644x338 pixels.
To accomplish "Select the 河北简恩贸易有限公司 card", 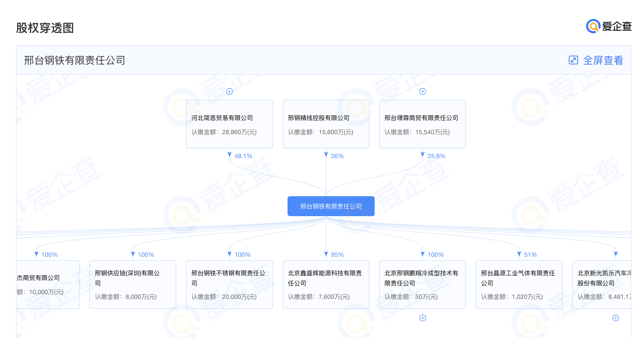I will [x=229, y=124].
